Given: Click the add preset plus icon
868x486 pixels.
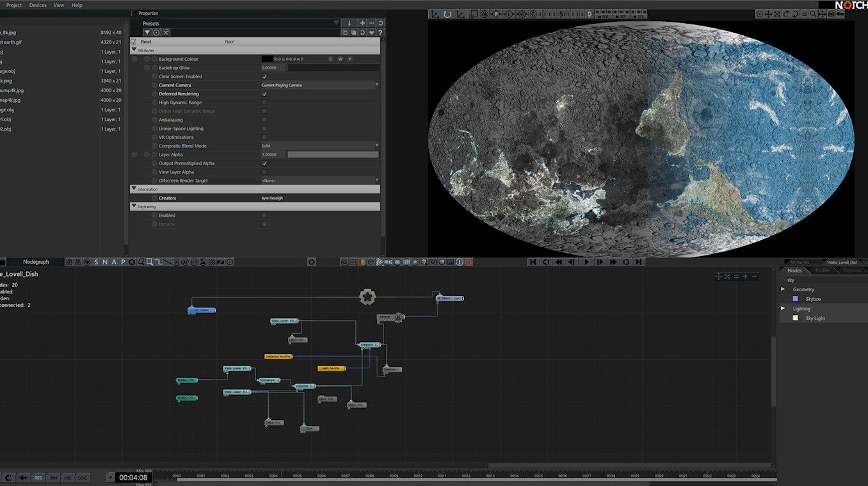Looking at the screenshot, I should (x=362, y=24).
